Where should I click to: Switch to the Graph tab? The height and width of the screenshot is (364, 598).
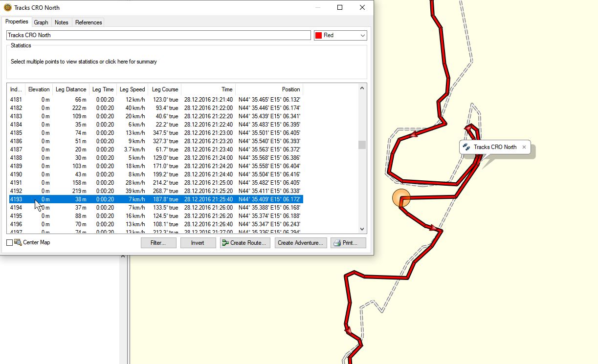pos(41,22)
